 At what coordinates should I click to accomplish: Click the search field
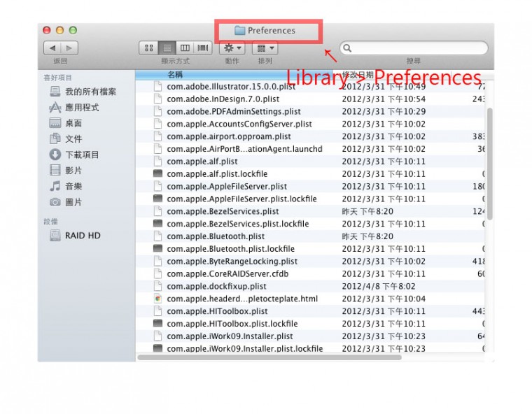pyautogui.click(x=414, y=48)
